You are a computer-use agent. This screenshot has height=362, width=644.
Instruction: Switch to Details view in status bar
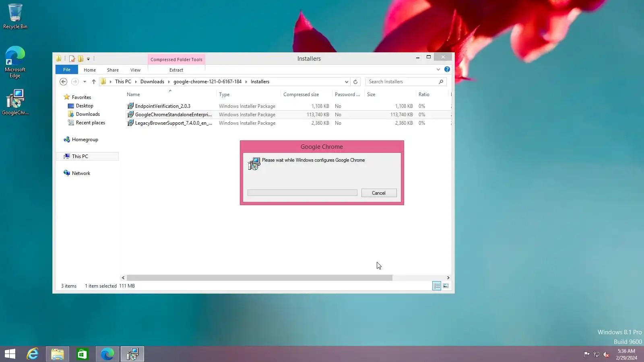pyautogui.click(x=437, y=286)
